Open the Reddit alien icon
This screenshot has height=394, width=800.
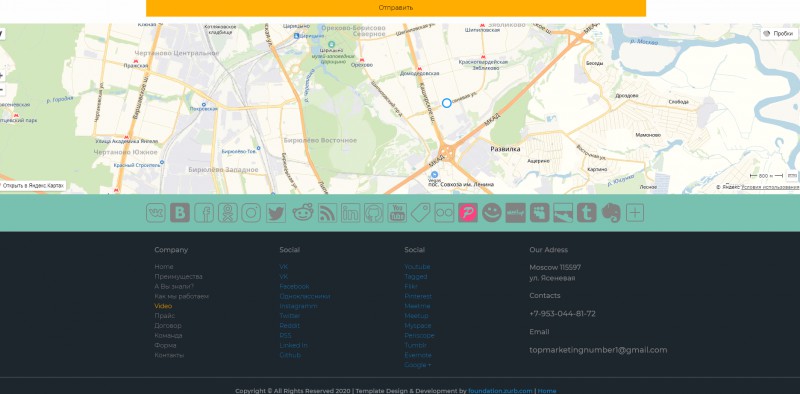303,213
